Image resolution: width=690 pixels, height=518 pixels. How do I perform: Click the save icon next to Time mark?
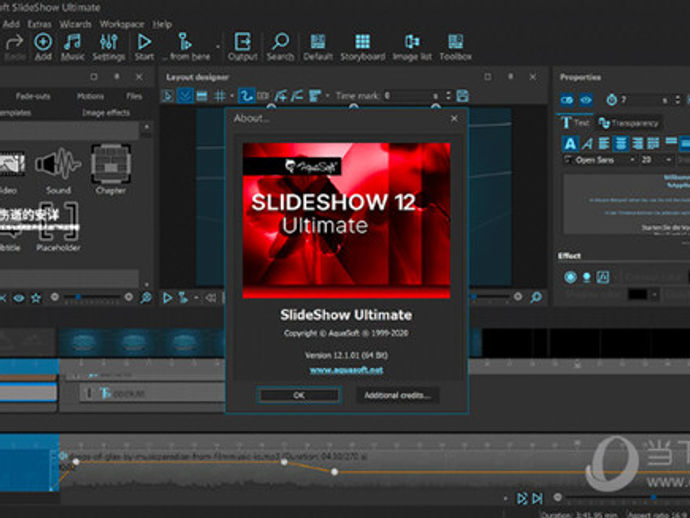[x=462, y=96]
